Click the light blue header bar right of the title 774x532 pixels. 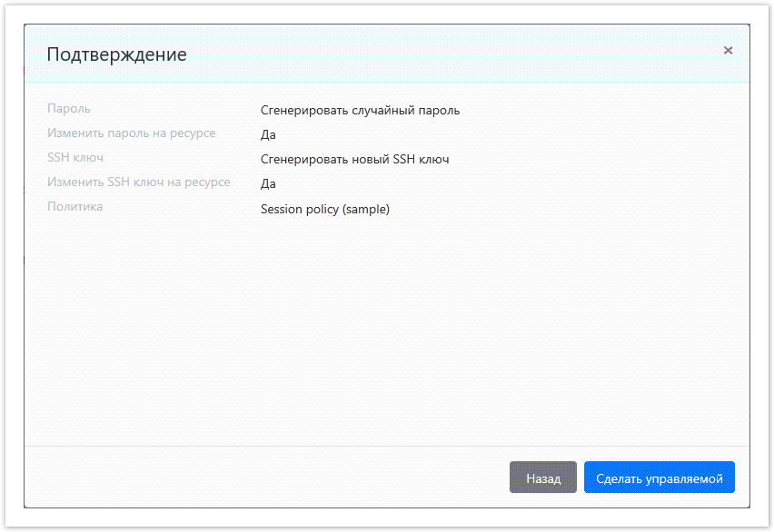pos(454,54)
